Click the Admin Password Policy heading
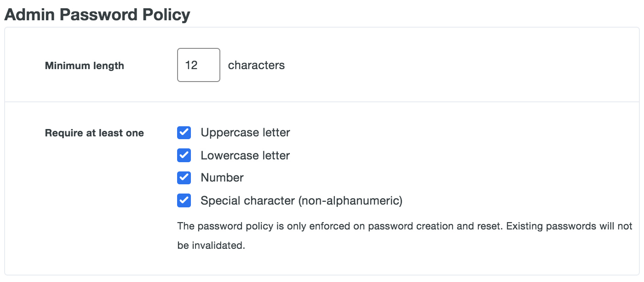This screenshot has height=282, width=644. (x=97, y=14)
